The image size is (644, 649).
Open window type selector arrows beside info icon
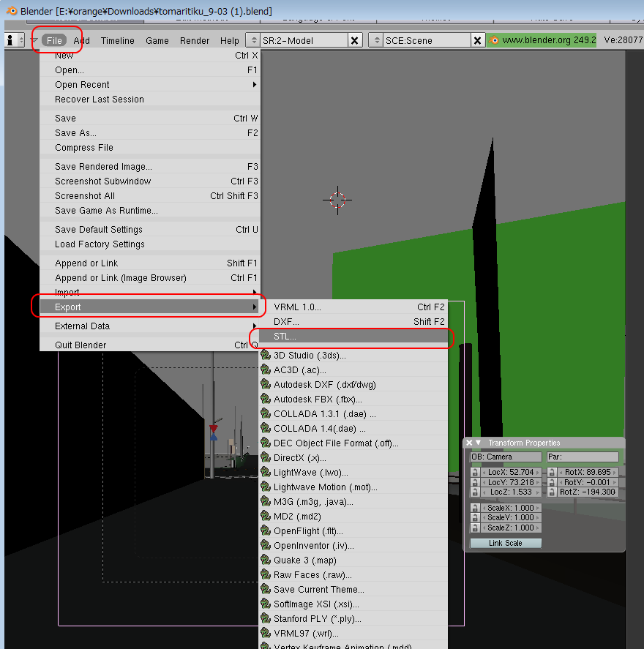click(20, 40)
